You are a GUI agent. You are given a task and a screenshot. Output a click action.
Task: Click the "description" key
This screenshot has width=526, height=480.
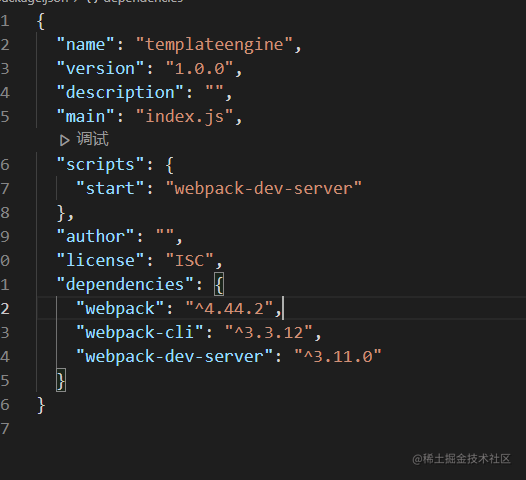[120, 93]
